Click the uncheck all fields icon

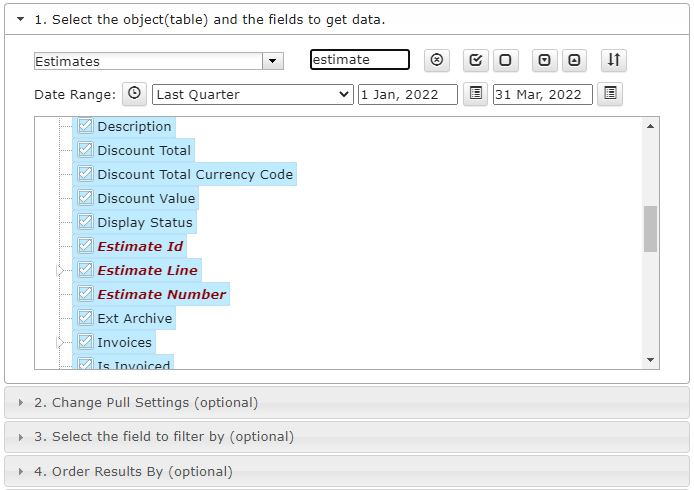(x=505, y=60)
